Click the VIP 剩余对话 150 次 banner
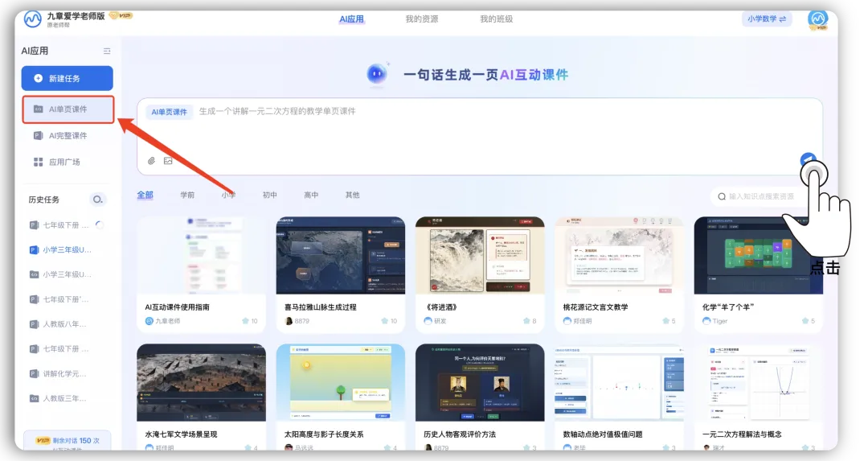The height and width of the screenshot is (461, 868). tap(67, 441)
